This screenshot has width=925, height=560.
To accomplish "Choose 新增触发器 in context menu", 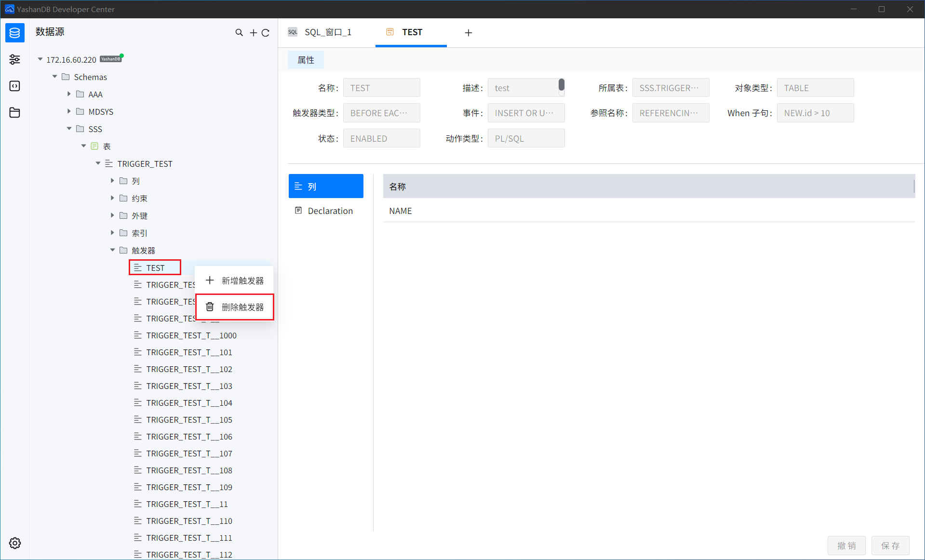I will tap(242, 280).
